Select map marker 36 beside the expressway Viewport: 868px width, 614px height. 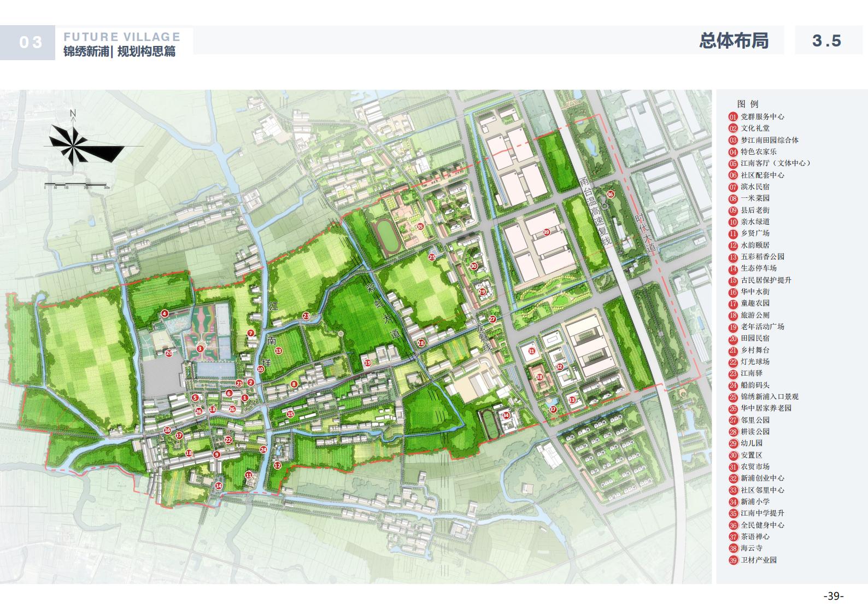(x=611, y=194)
